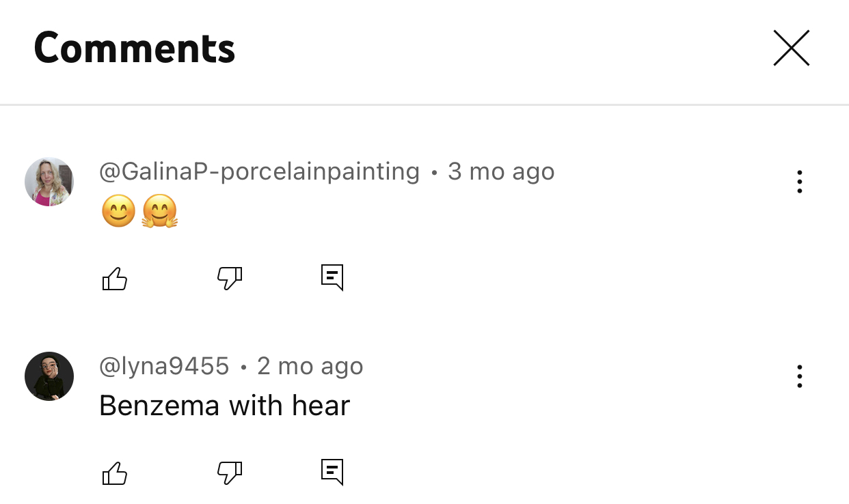Tap the dot separator after @lyna9455
Viewport: 849px width, 504px height.
(x=243, y=368)
